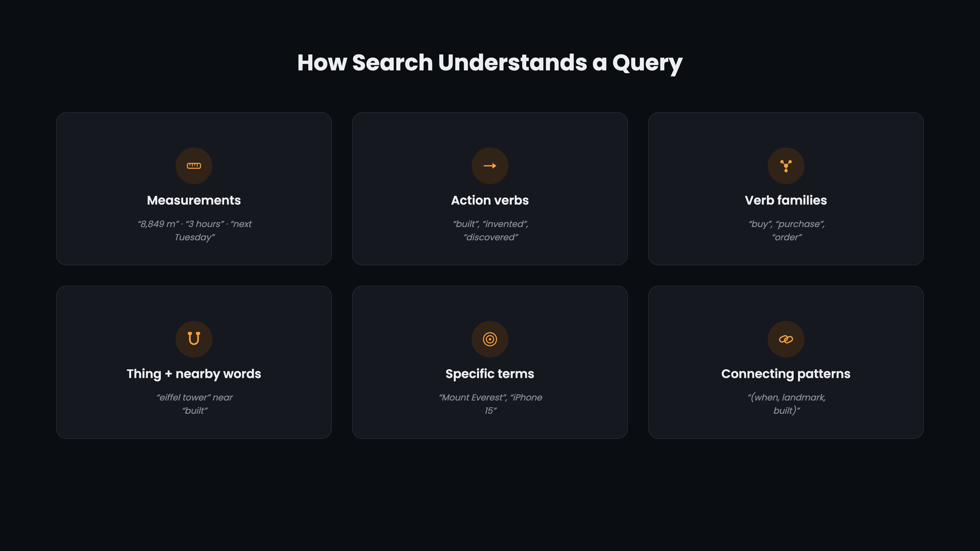The width and height of the screenshot is (980, 551).
Task: Select the Specific terms card title
Action: [490, 374]
